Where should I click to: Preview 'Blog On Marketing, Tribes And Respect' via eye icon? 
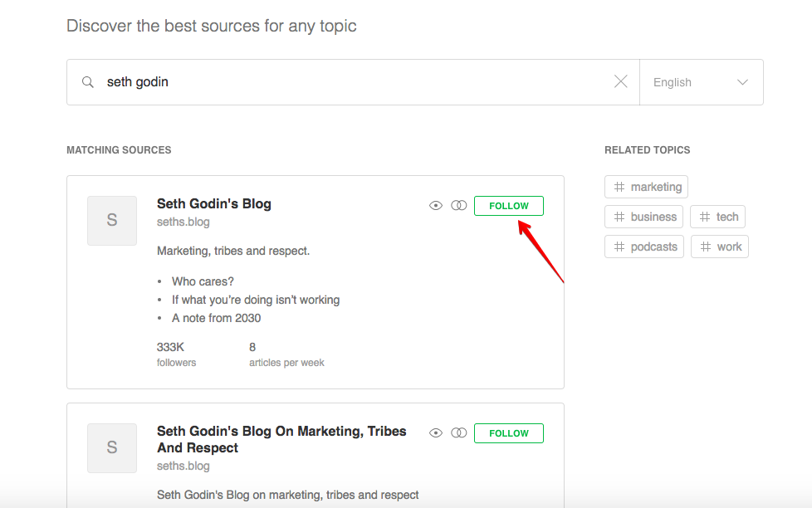[436, 433]
